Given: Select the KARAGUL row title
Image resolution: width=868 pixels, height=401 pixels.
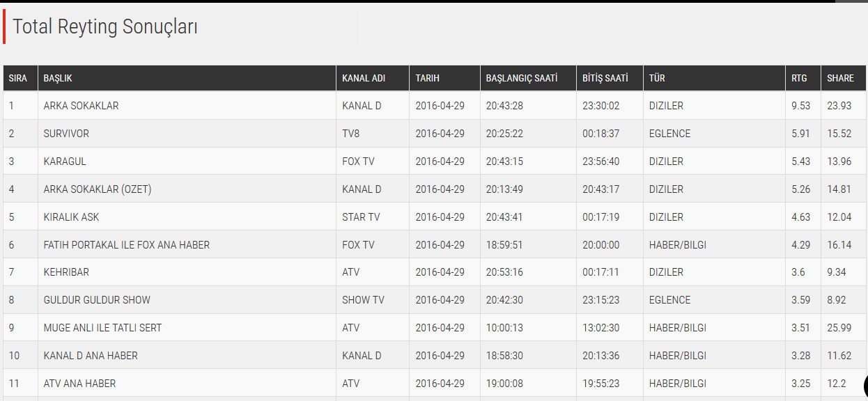Looking at the screenshot, I should [x=65, y=162].
